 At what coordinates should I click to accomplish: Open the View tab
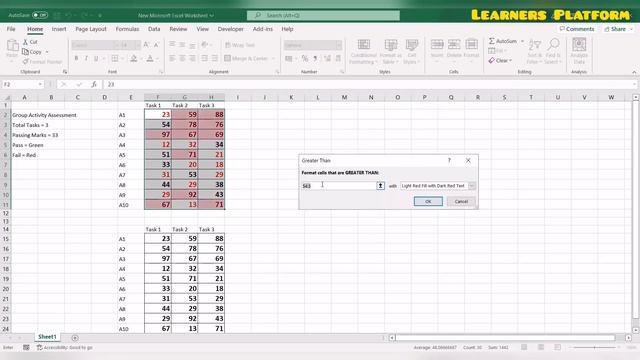pyautogui.click(x=202, y=29)
